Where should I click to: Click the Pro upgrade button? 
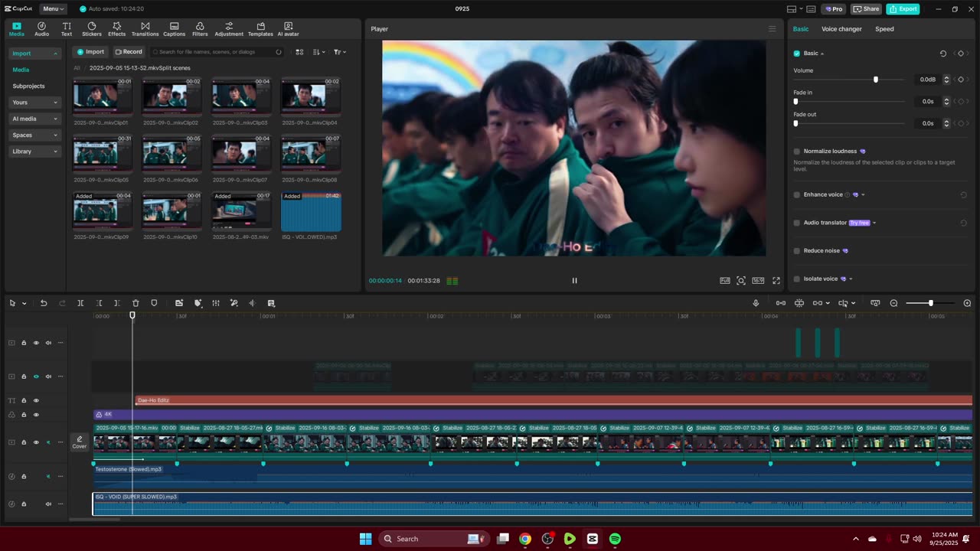click(834, 9)
